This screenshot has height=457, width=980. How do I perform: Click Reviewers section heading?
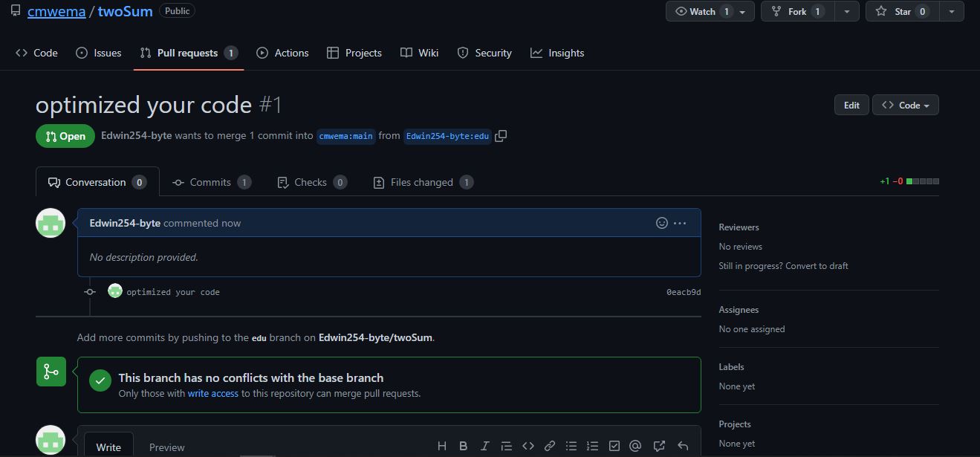tap(739, 227)
